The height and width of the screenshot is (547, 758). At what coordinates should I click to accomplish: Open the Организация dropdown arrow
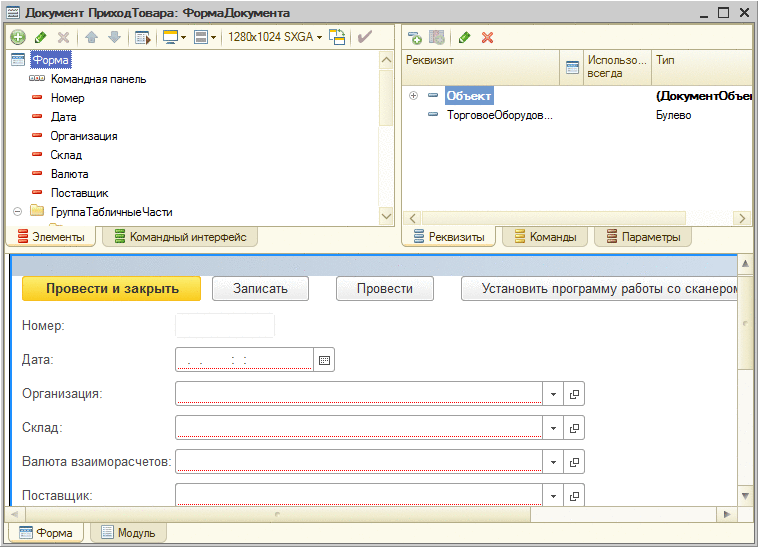click(553, 394)
